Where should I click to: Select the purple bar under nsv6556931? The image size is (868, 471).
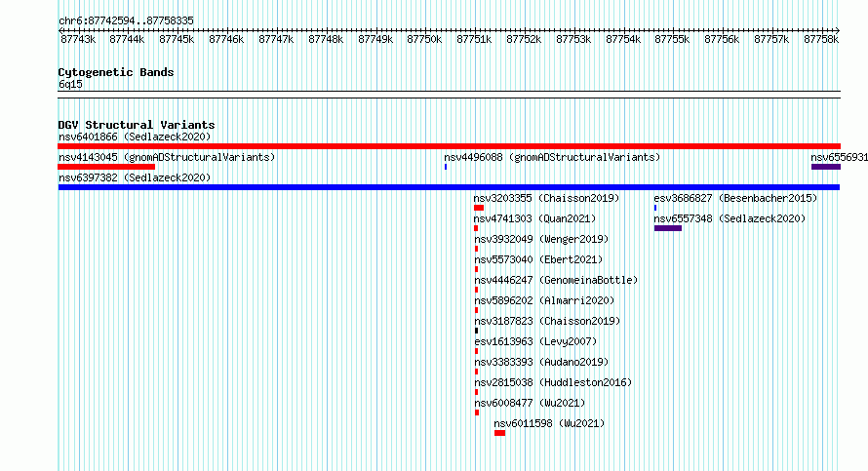coord(826,167)
